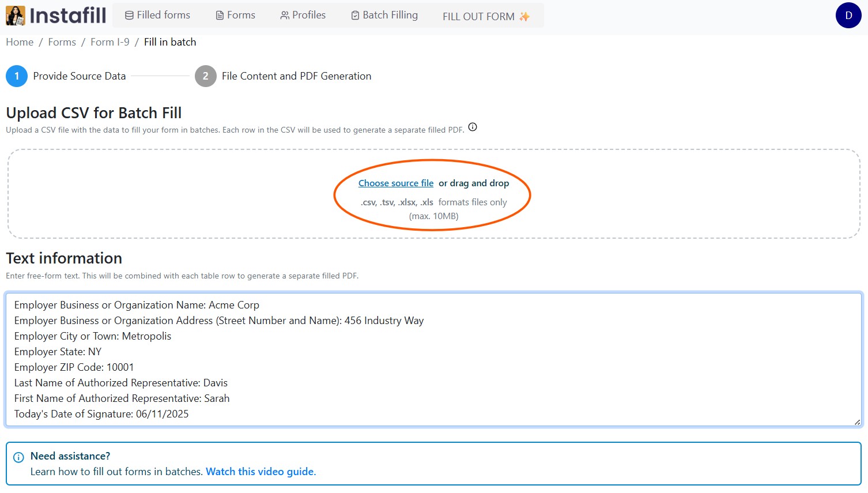
Task: Click the step 1 numbered circle
Action: point(17,76)
